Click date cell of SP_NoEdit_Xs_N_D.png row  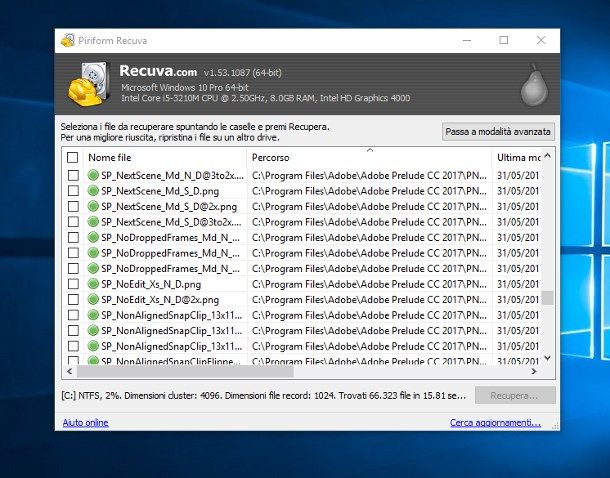tap(518, 284)
